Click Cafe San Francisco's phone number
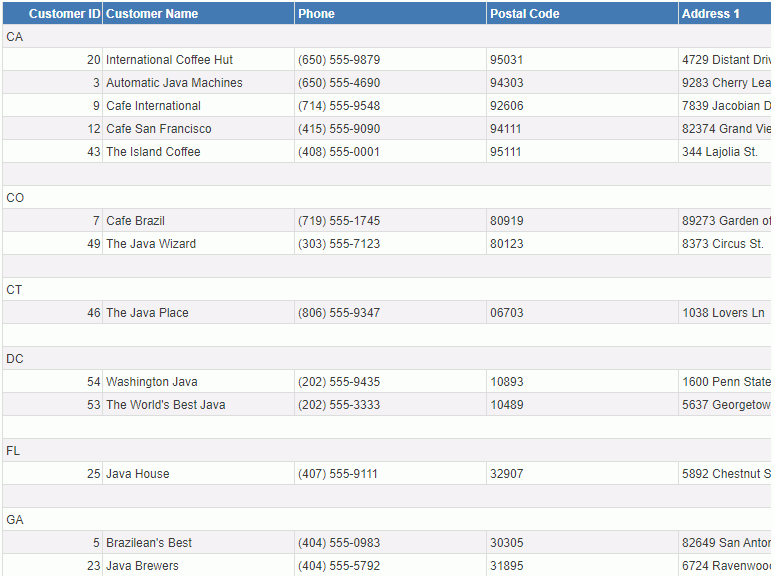This screenshot has width=774, height=576. coord(339,129)
